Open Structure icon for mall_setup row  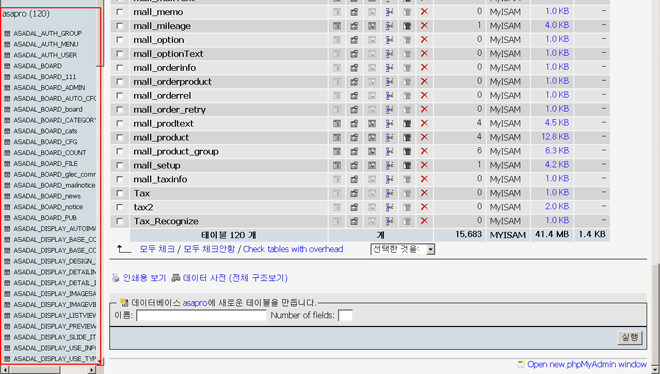pos(354,165)
